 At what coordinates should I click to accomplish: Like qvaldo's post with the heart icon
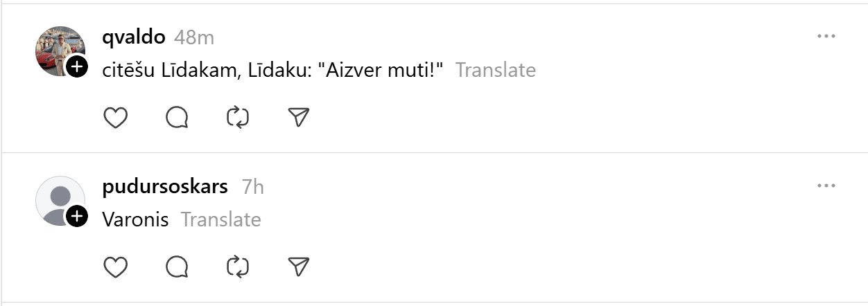(116, 118)
